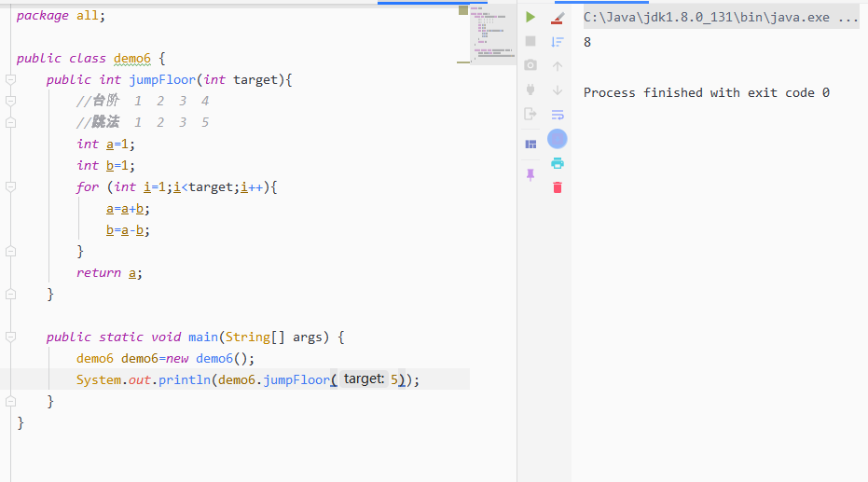Click the 'target:' parameter hint in println line
868x482 pixels.
point(364,379)
